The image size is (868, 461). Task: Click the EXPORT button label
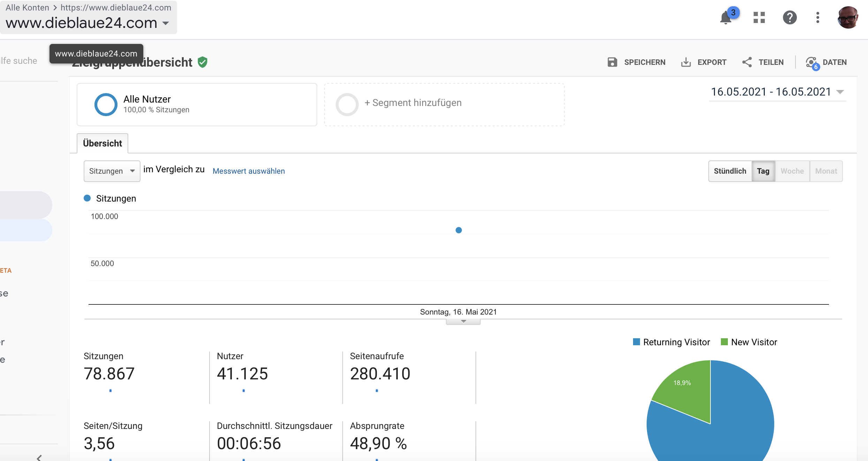712,62
